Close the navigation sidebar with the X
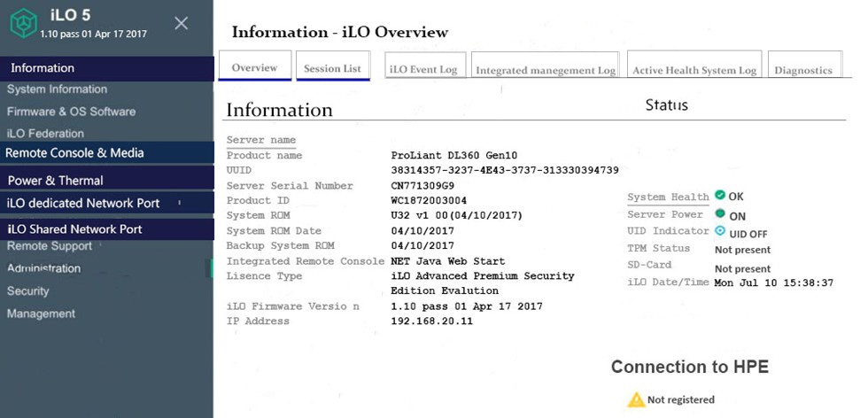The height and width of the screenshot is (418, 868). coord(181,23)
